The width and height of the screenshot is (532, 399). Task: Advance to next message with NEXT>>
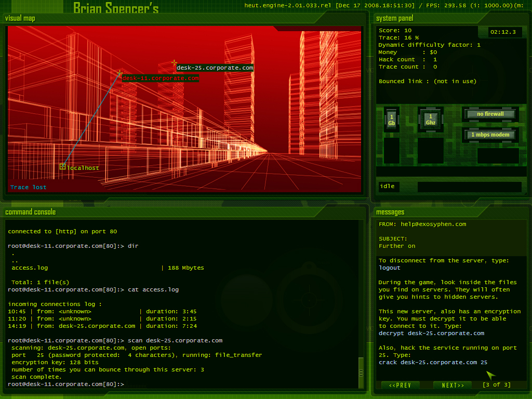pos(453,385)
